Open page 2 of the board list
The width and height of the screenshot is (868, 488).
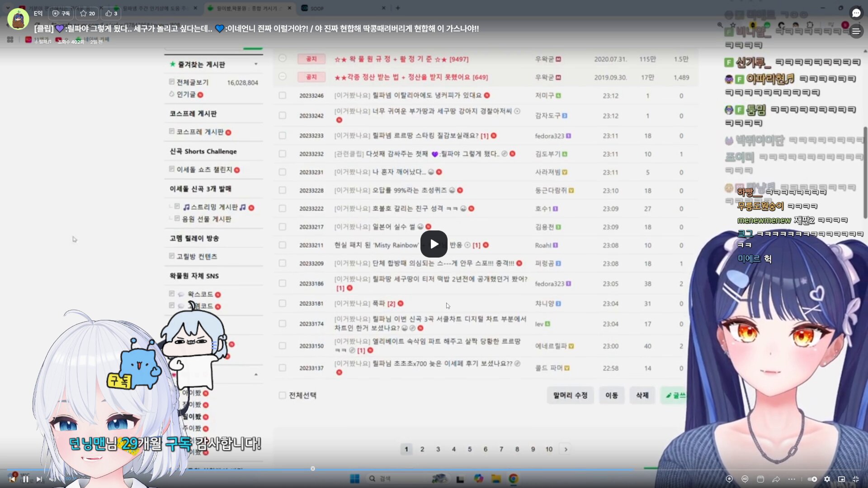coord(422,449)
